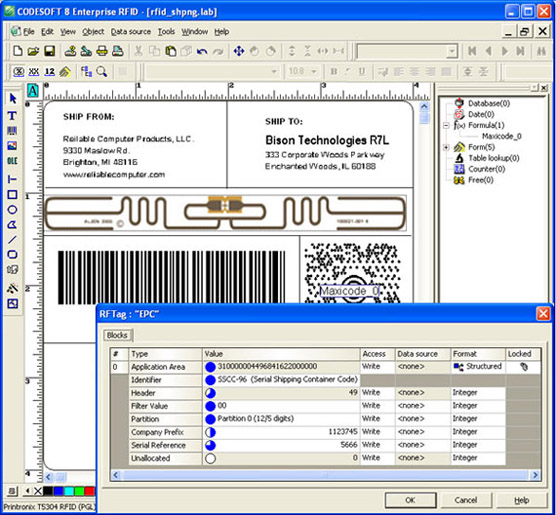Select the Bison Technologies R7L text

[327, 140]
